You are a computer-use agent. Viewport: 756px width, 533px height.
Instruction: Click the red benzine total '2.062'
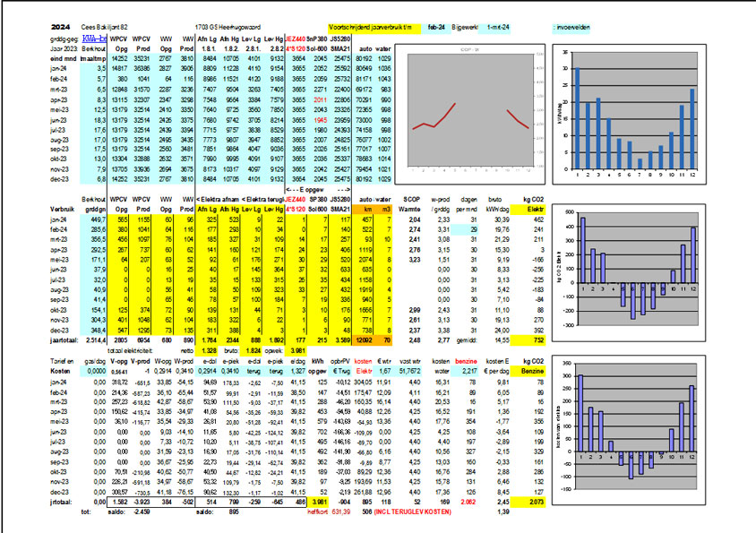pyautogui.click(x=468, y=503)
